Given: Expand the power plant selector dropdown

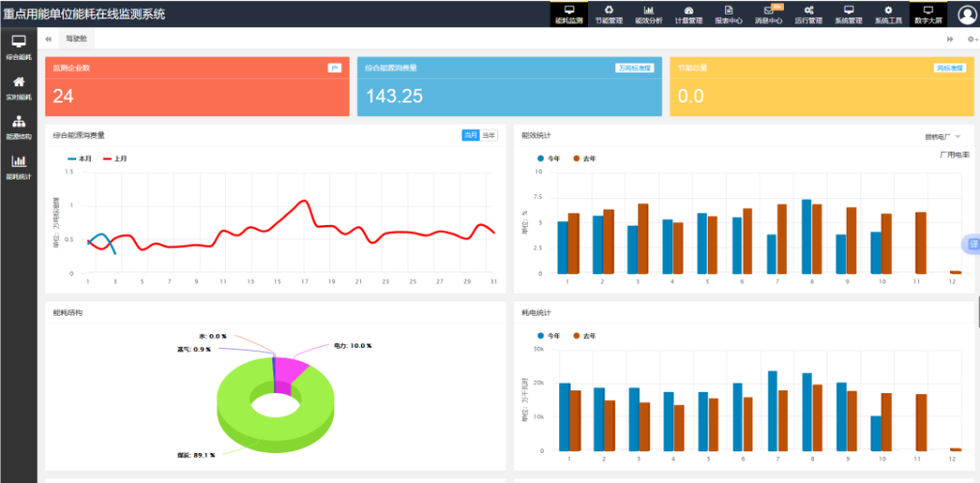Looking at the screenshot, I should click(x=942, y=136).
